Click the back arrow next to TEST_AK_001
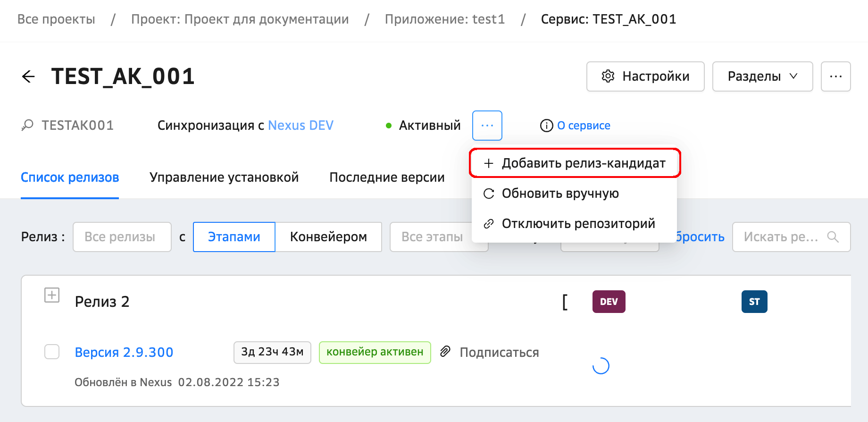The image size is (868, 422). (28, 76)
